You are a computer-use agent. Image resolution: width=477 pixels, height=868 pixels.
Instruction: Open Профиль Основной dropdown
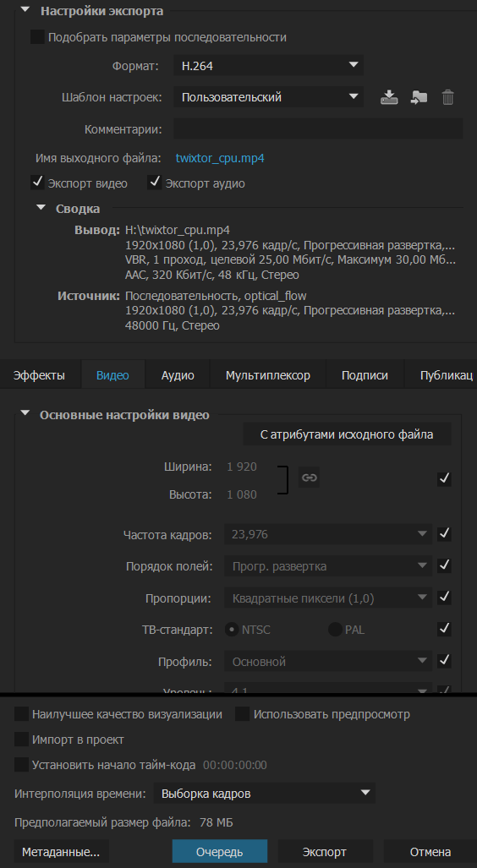coord(328,661)
